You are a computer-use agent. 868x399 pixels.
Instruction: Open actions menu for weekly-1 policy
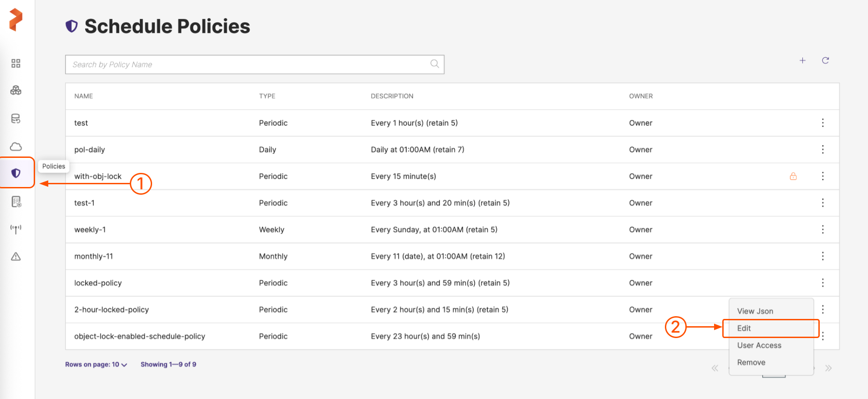[x=822, y=230]
